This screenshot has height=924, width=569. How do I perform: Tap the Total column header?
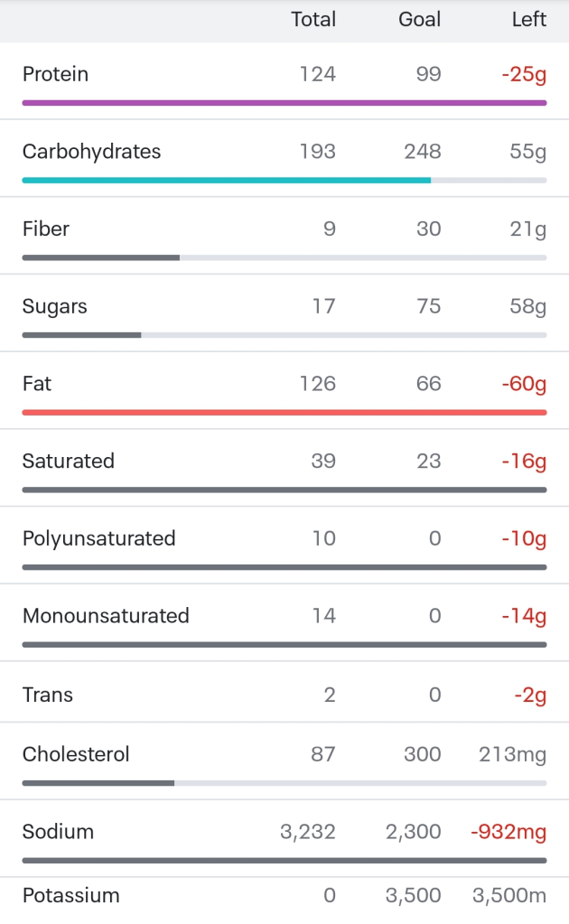(x=312, y=20)
